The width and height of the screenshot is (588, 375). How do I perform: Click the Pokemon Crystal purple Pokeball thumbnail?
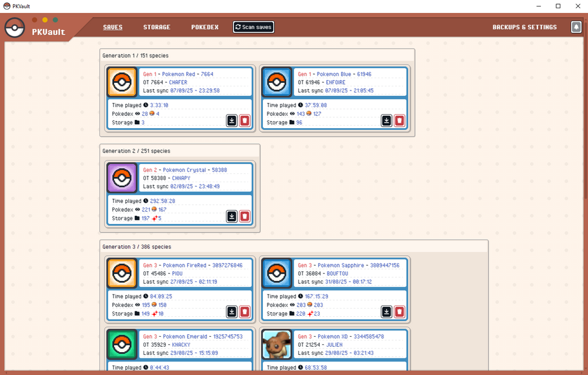pyautogui.click(x=122, y=178)
